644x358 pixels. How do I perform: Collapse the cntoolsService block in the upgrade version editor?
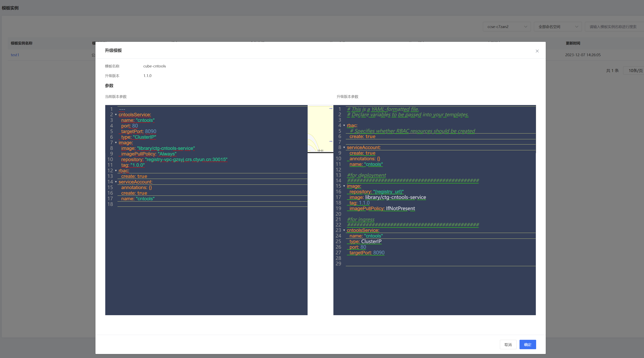[x=344, y=230]
